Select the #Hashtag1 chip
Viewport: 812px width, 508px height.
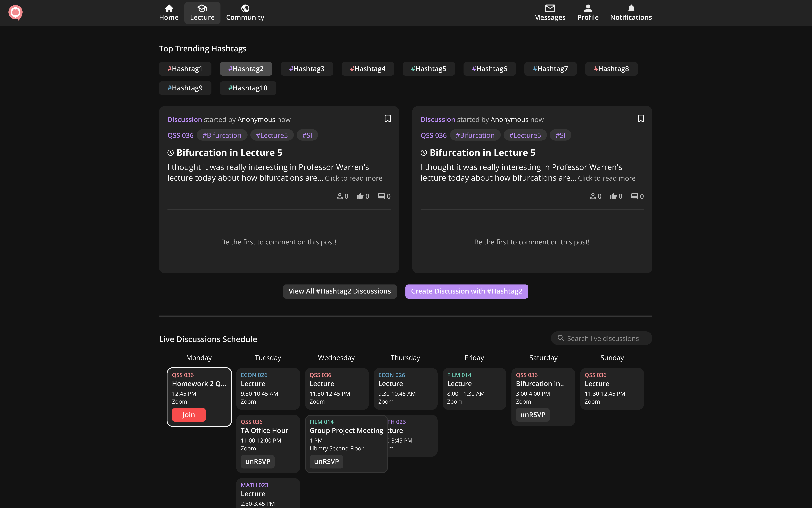(x=185, y=69)
